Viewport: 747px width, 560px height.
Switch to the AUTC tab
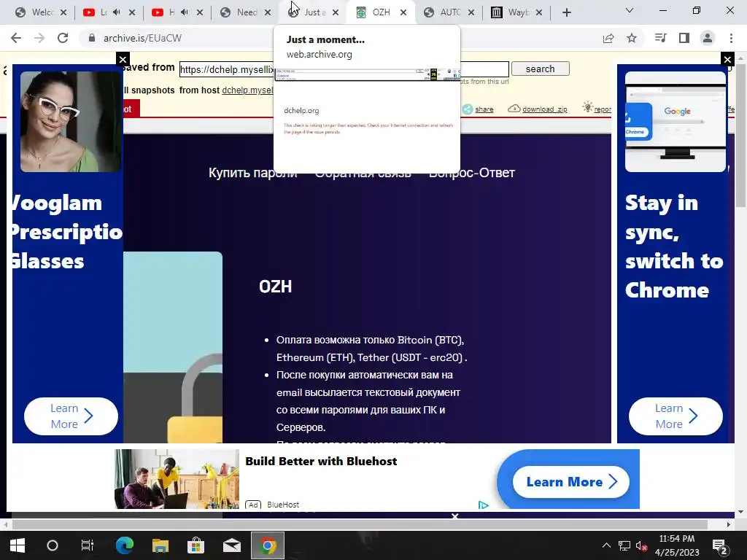(449, 12)
